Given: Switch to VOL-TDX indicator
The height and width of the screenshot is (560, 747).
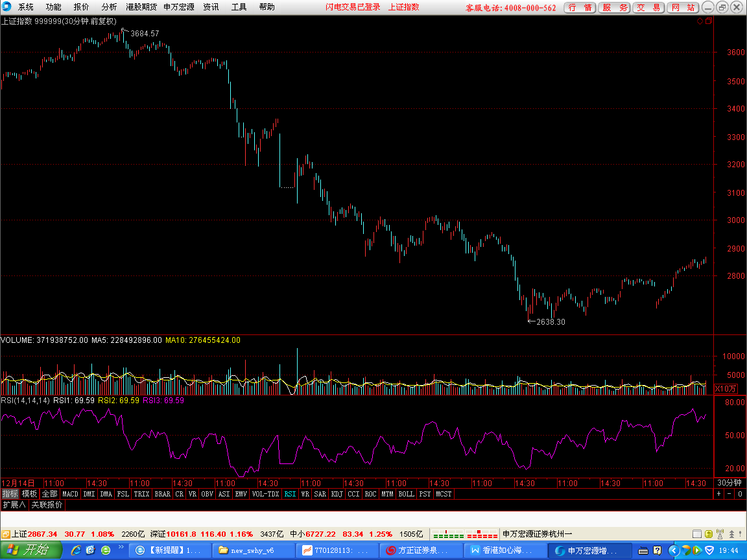Looking at the screenshot, I should pyautogui.click(x=265, y=494).
